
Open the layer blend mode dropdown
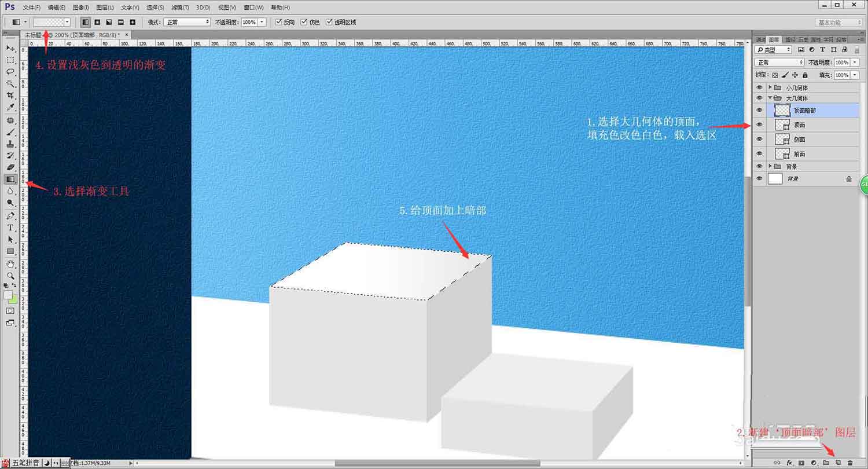(x=778, y=61)
